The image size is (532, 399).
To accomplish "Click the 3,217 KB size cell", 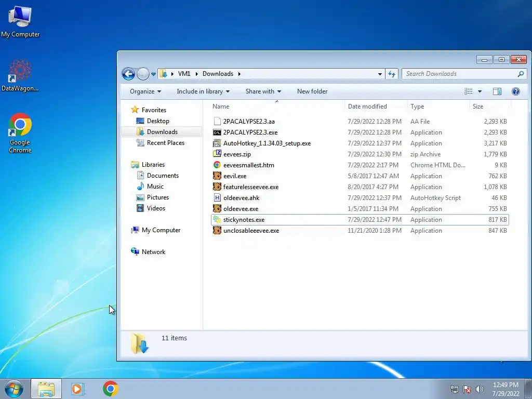I will [495, 143].
